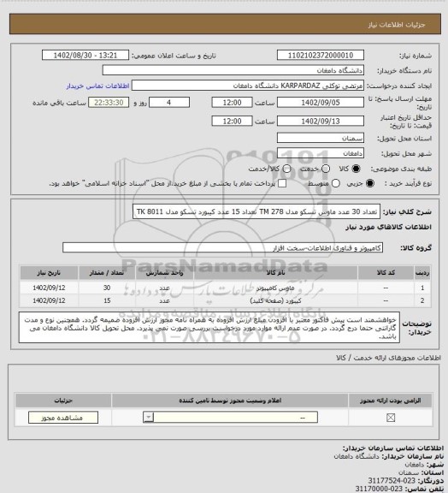Click the request creator field with KARPARDAZ
Viewport: 448px width, 493px height.
click(248, 86)
